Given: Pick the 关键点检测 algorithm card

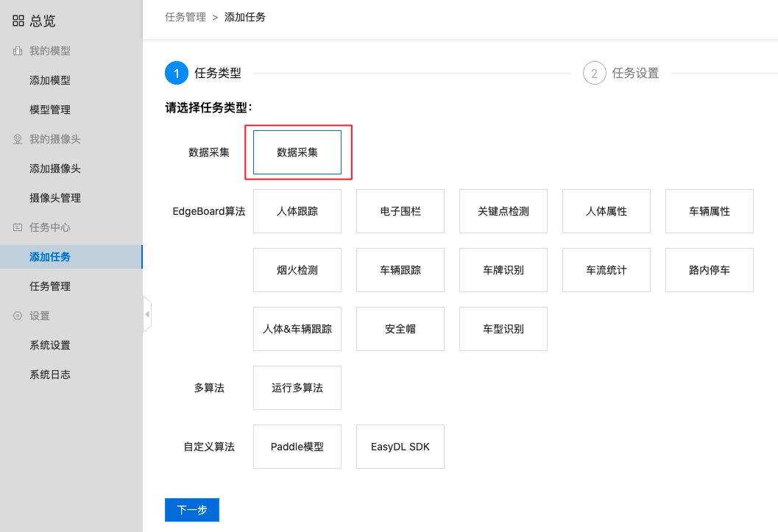Looking at the screenshot, I should (x=503, y=211).
